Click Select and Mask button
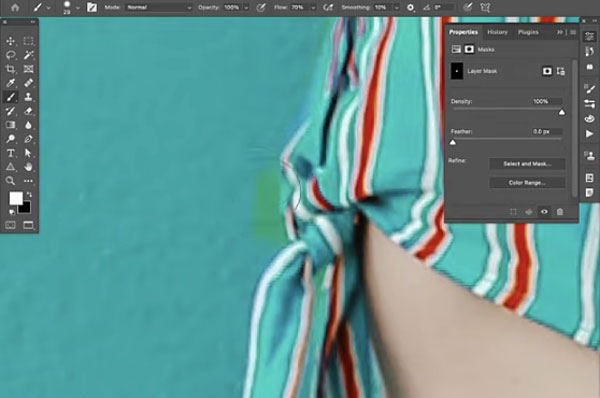The width and height of the screenshot is (600, 398). (x=527, y=164)
